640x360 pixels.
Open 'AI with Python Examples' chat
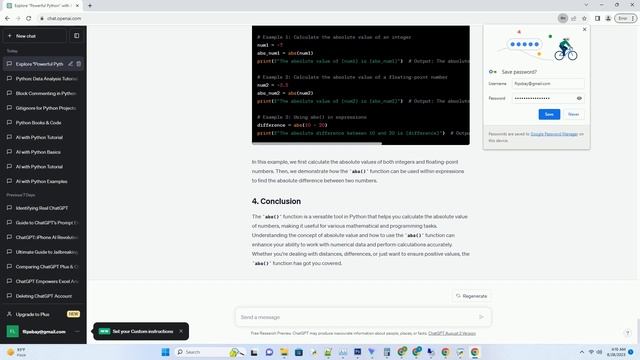point(43,181)
